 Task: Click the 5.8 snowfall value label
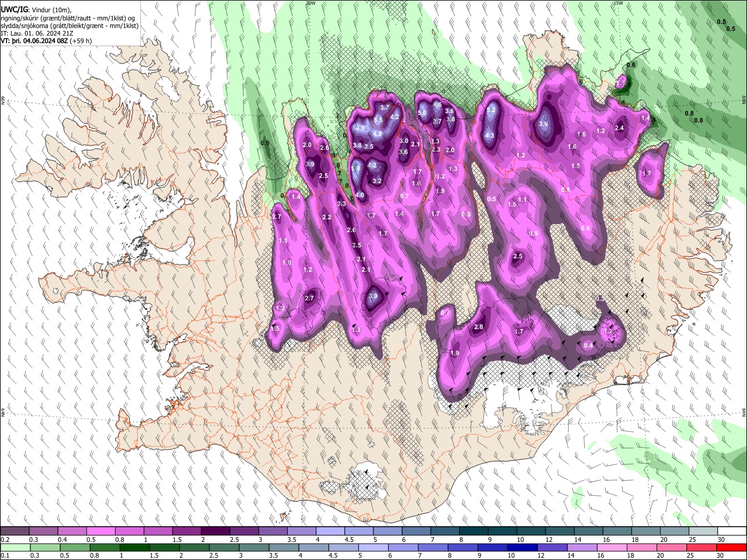coord(355,168)
